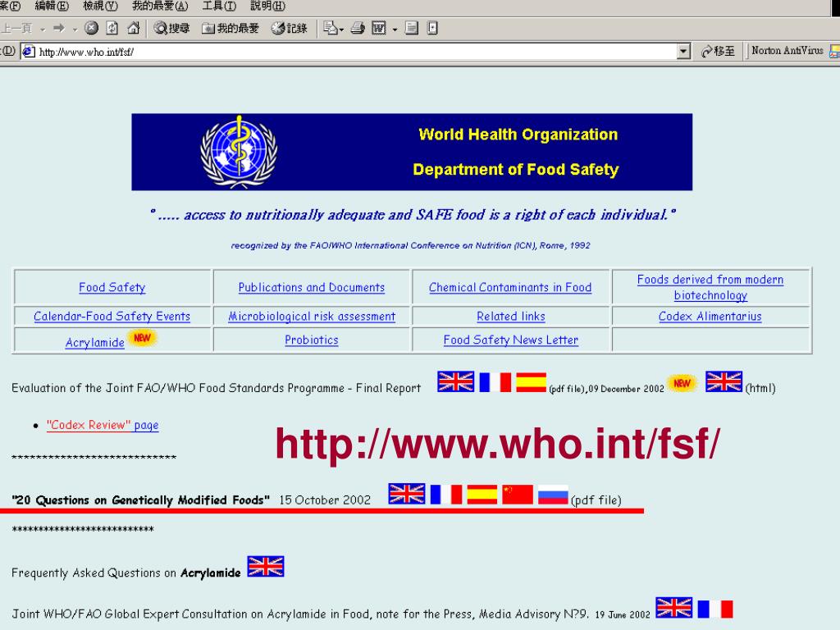The image size is (840, 630).
Task: Open the Help (說明) menu
Action: tap(268, 6)
